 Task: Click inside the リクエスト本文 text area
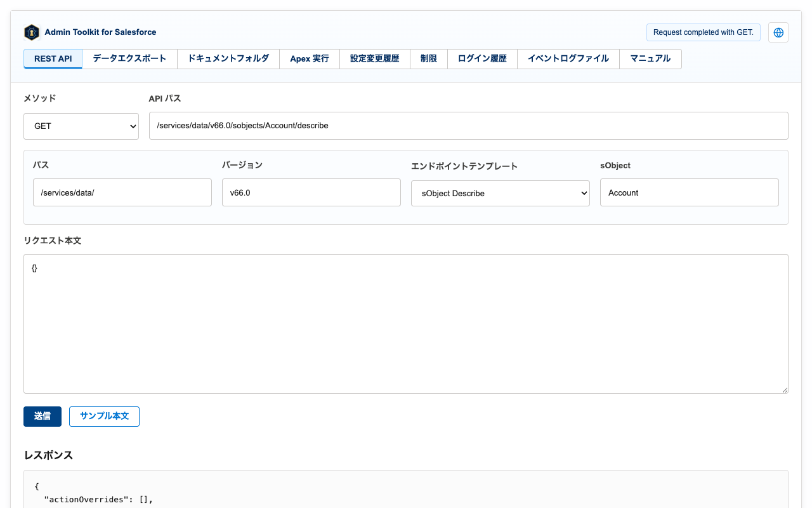[x=406, y=324]
